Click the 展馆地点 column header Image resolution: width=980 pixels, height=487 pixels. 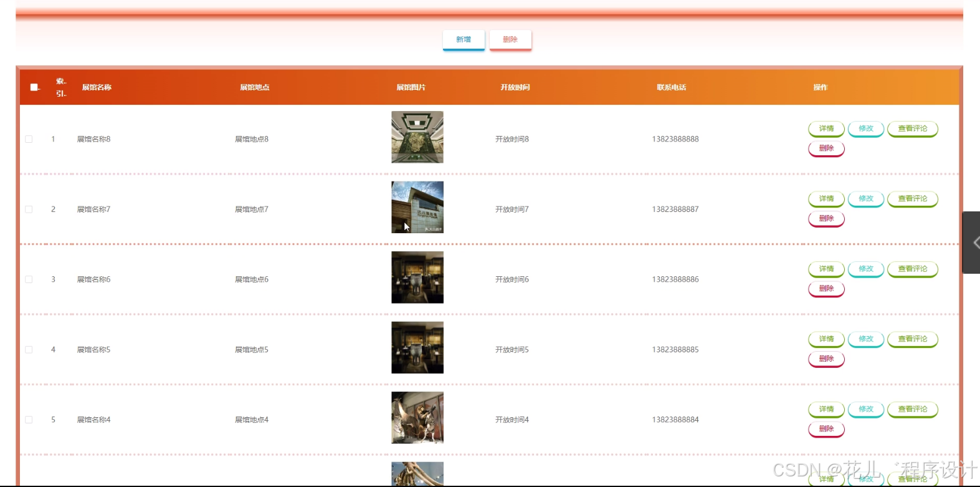[255, 87]
